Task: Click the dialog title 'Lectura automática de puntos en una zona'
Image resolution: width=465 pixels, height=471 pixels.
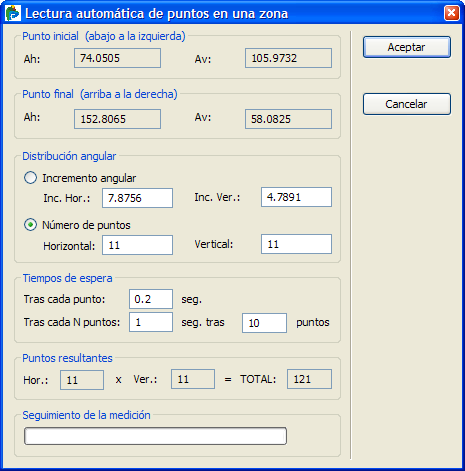Action: point(157,14)
